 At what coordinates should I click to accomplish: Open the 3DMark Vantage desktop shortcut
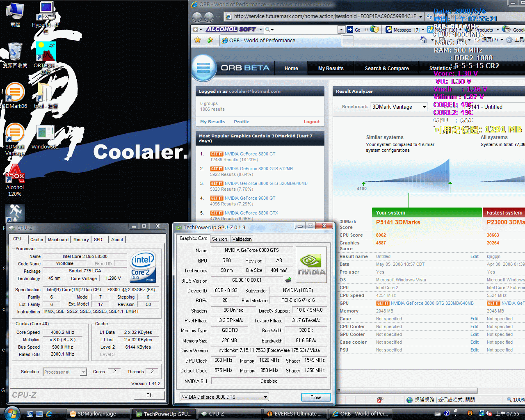(x=15, y=139)
